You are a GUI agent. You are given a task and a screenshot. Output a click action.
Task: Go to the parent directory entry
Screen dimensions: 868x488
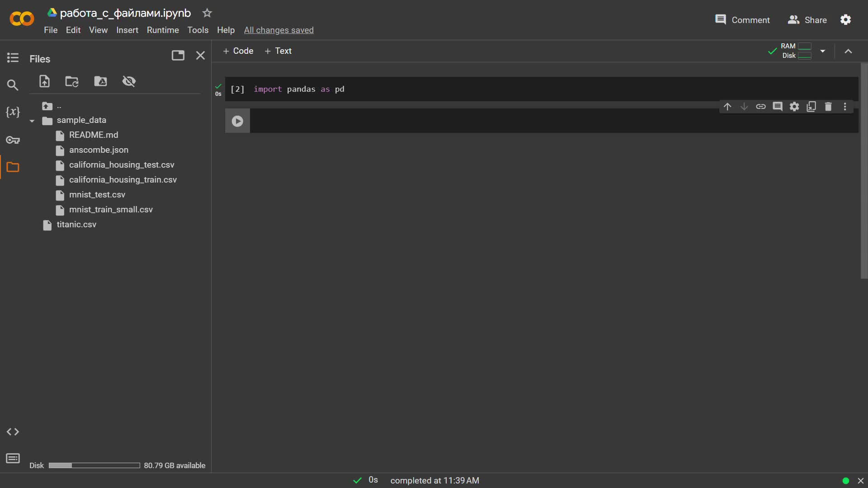point(52,106)
